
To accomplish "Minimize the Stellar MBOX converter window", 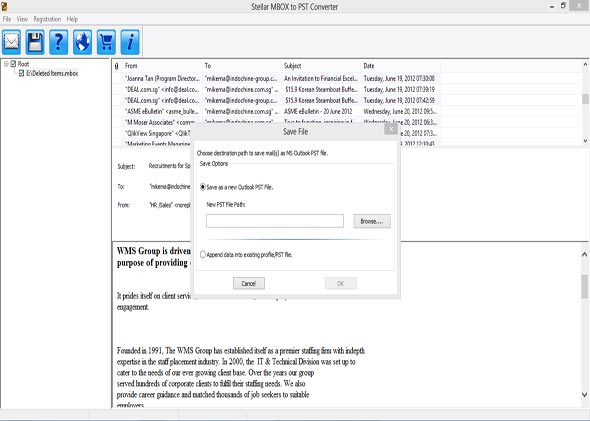I will 552,6.
